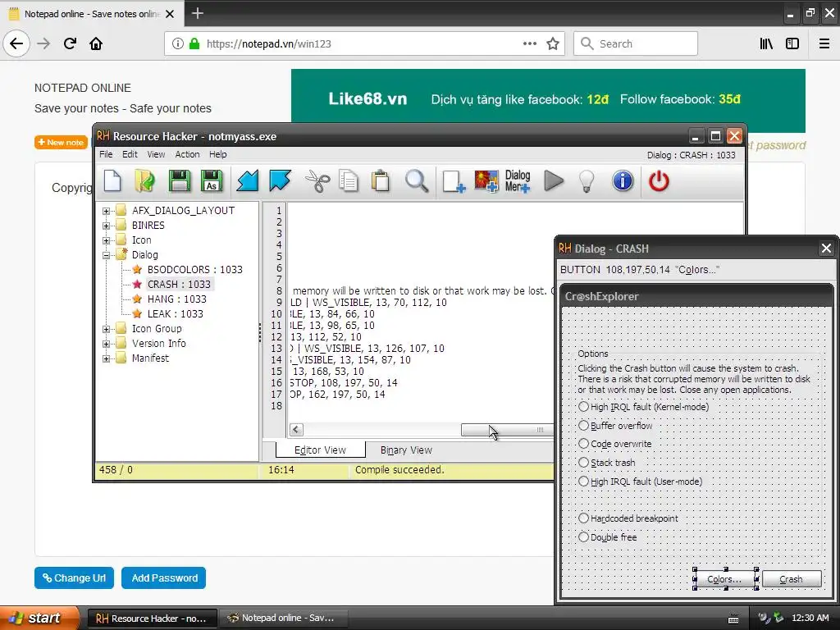
Task: Click the second blue arrow toolbar icon
Action: point(281,181)
